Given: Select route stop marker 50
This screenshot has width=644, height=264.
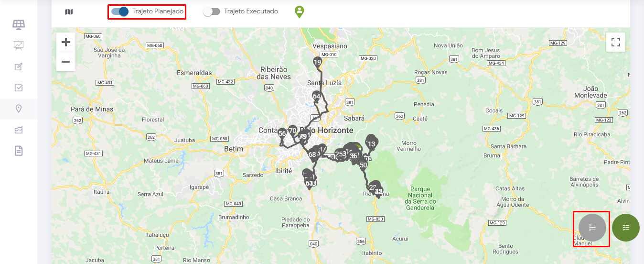Looking at the screenshot, I should [x=363, y=166].
